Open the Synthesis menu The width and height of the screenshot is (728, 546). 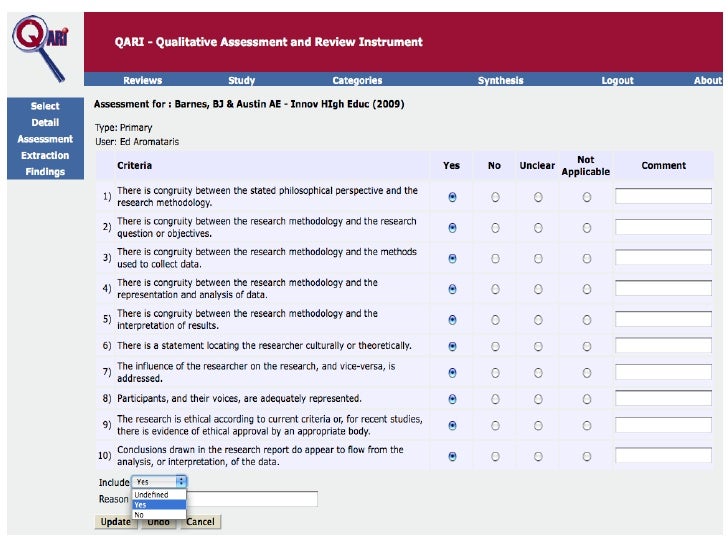pyautogui.click(x=500, y=80)
